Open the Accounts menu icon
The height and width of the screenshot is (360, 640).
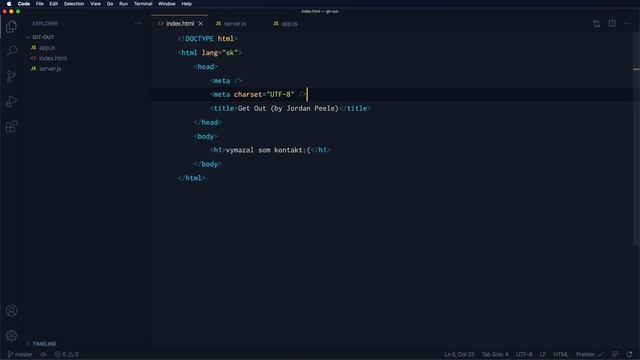[11, 311]
